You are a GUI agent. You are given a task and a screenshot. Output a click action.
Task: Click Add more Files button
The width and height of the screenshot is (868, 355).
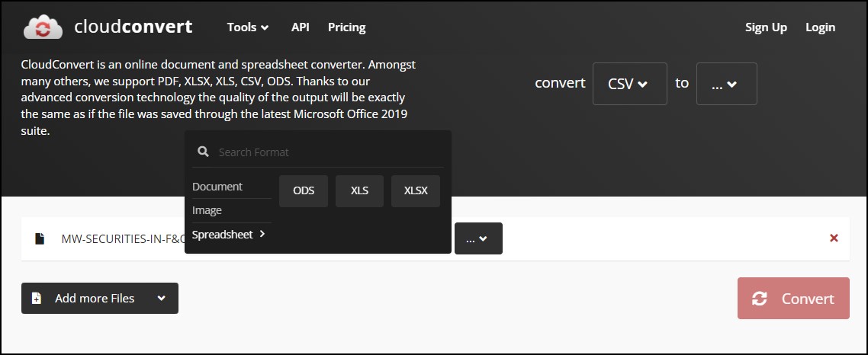coord(100,298)
